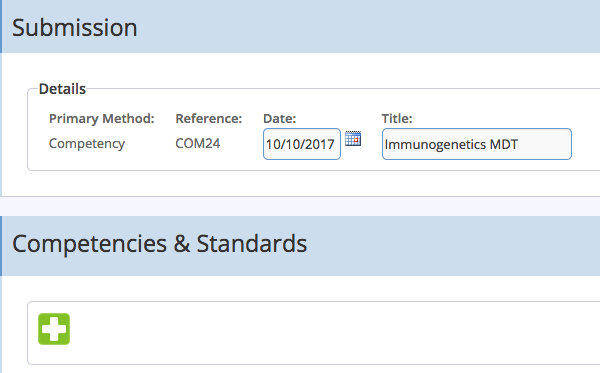
Task: Open the calendar date picker icon
Action: point(353,138)
